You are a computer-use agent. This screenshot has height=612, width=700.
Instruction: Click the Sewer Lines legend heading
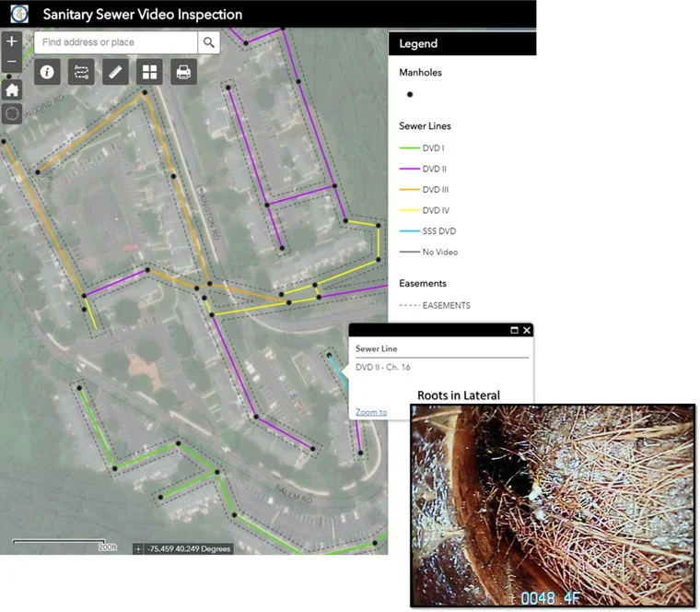425,126
